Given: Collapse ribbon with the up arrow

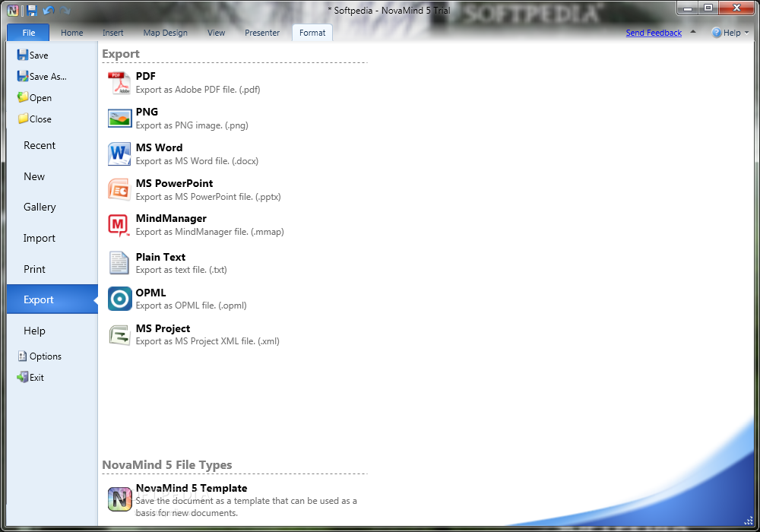Looking at the screenshot, I should click(x=693, y=32).
